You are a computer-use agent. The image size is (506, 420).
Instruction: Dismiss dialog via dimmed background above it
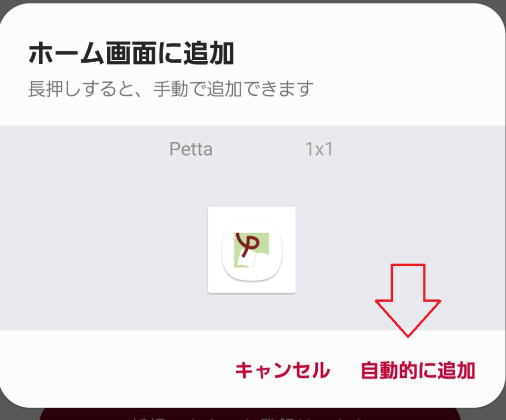253,1
